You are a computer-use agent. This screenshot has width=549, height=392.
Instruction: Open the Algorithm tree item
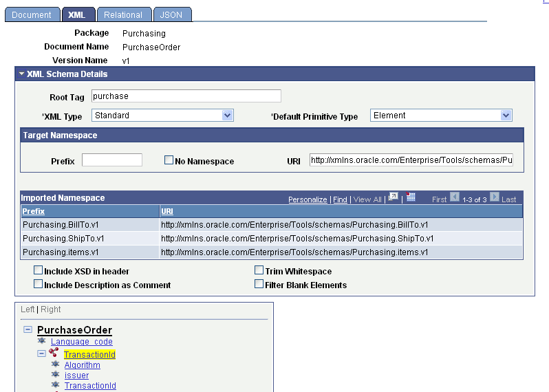pyautogui.click(x=83, y=365)
